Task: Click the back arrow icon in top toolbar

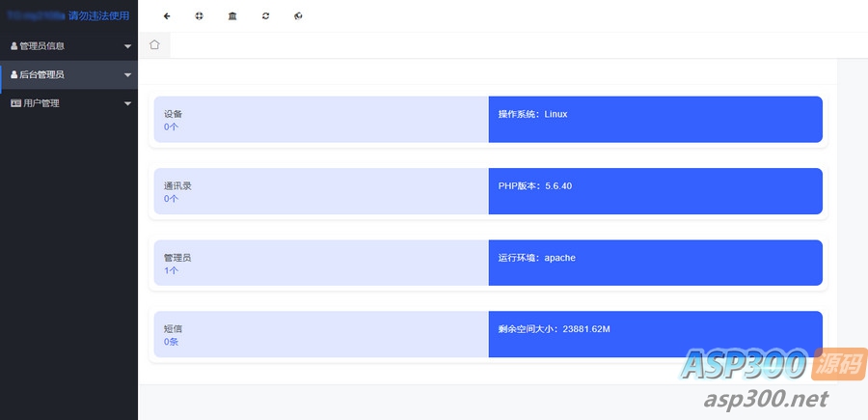Action: click(x=167, y=16)
